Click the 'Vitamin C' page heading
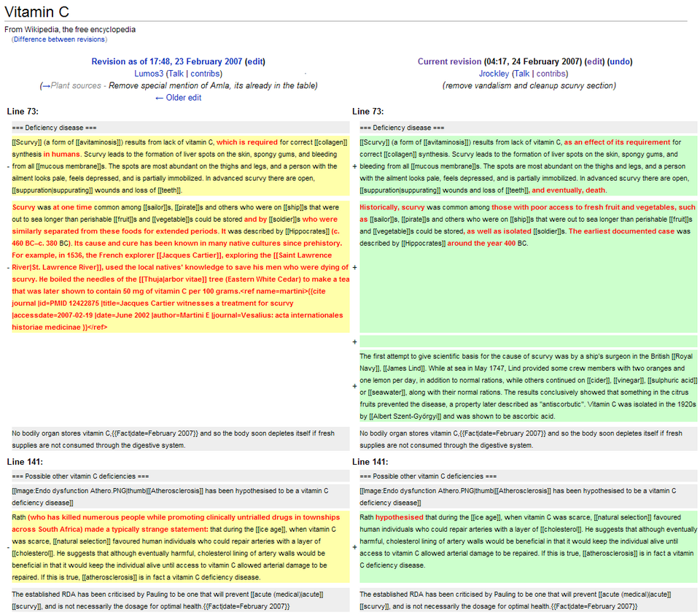The height and width of the screenshot is (615, 700). click(x=41, y=12)
